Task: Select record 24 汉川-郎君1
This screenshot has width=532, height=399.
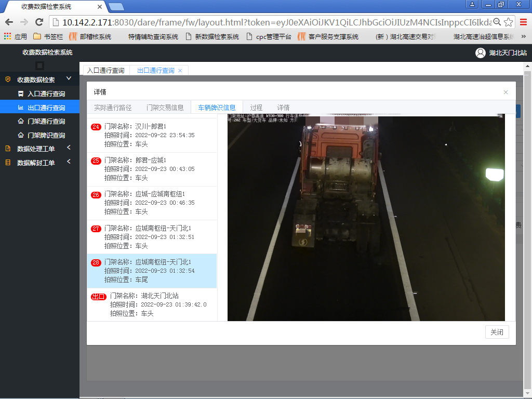Action: pos(152,136)
